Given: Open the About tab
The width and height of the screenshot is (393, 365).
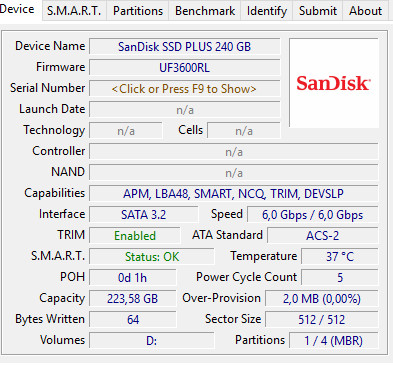Looking at the screenshot, I should click(x=365, y=11).
